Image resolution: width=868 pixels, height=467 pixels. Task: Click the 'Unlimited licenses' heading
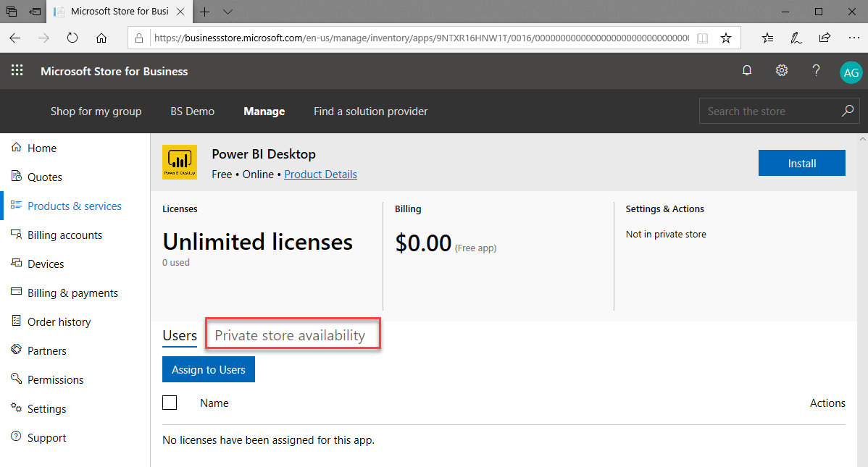[257, 242]
